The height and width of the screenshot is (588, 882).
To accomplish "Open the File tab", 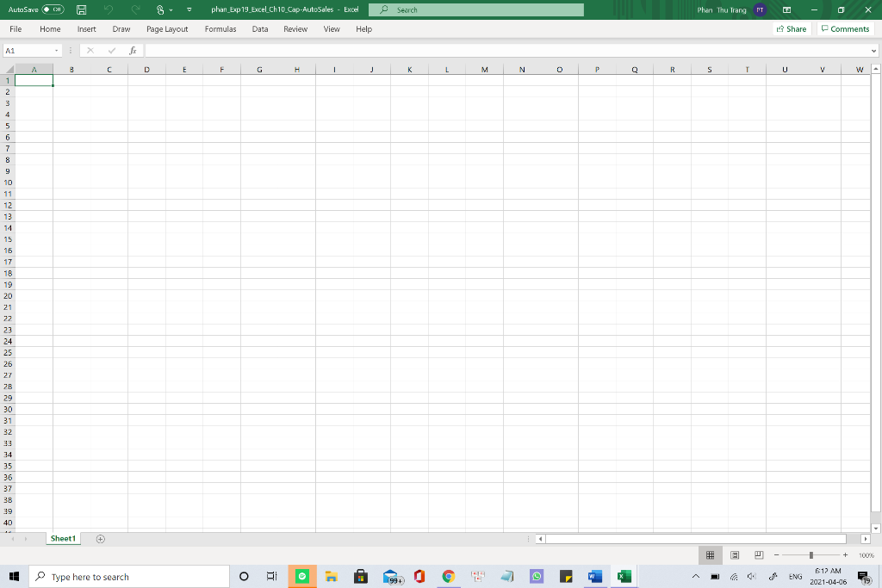I will pos(16,28).
